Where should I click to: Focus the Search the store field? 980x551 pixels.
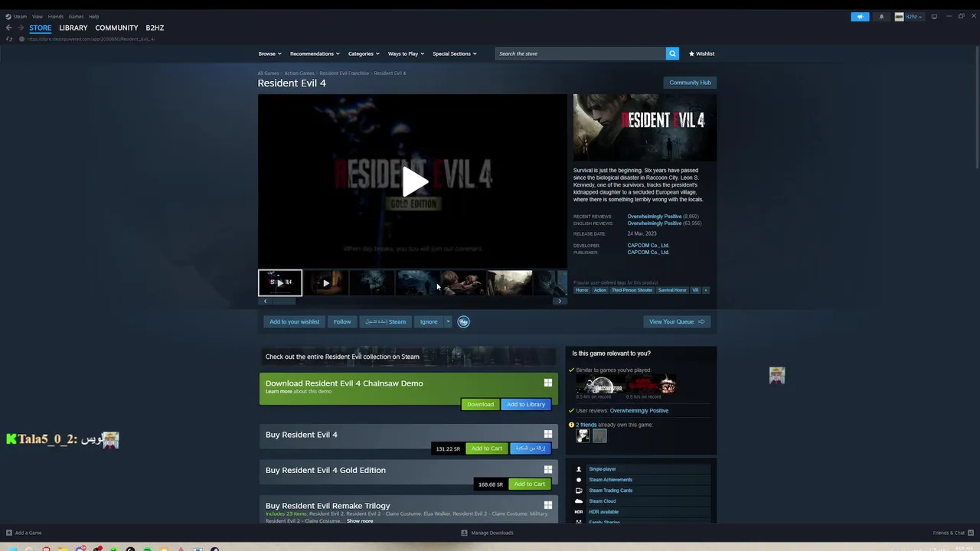(x=580, y=54)
